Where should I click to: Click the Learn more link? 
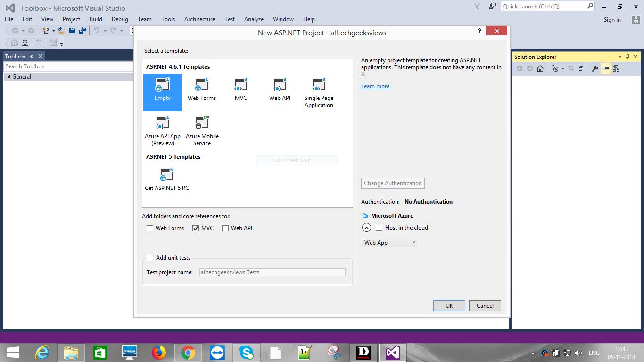pyautogui.click(x=375, y=86)
